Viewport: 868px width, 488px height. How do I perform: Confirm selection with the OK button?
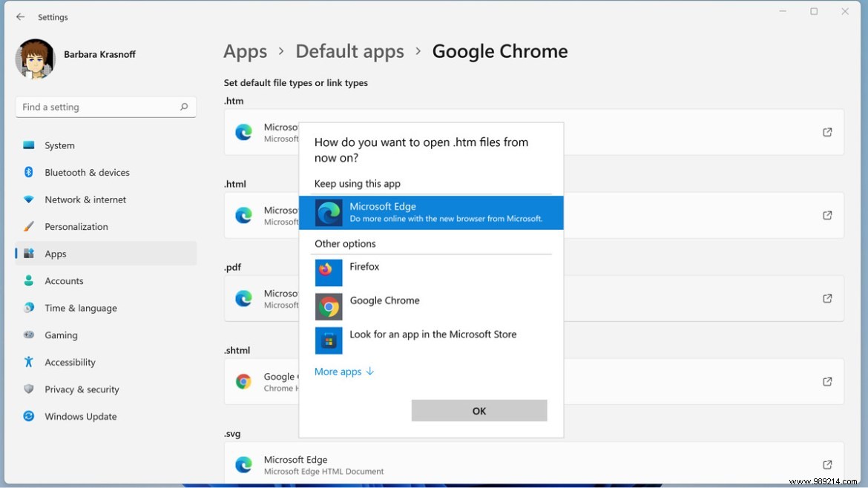[x=479, y=410]
